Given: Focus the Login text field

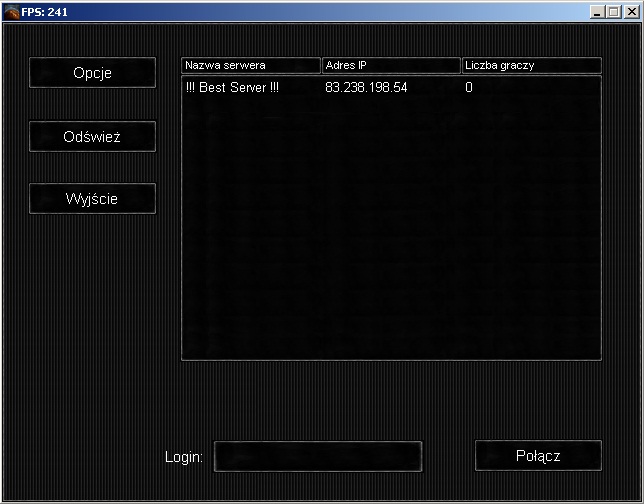Looking at the screenshot, I should pyautogui.click(x=318, y=456).
